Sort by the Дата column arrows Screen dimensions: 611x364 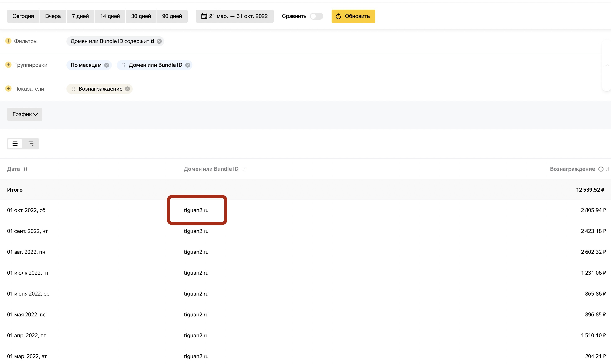coord(25,169)
